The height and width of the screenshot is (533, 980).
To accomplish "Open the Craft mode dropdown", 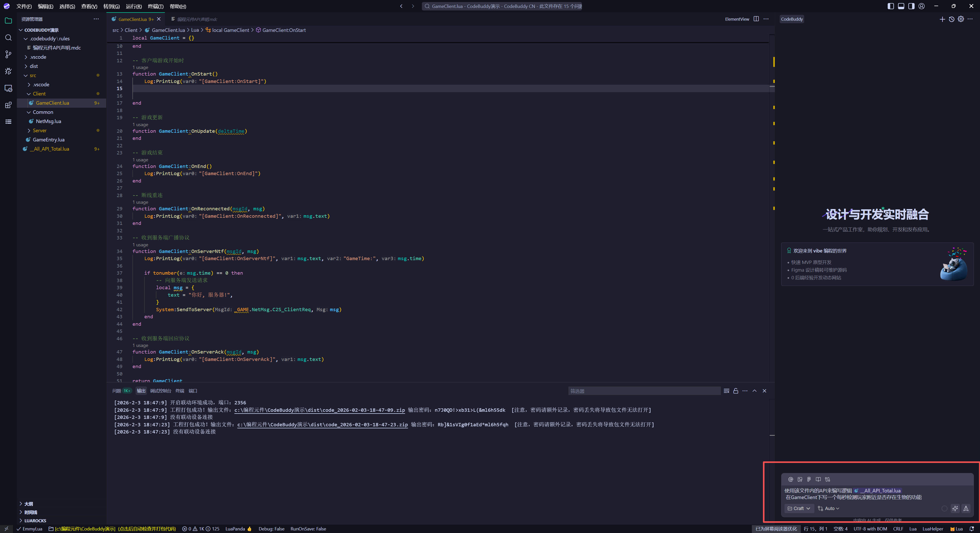I will point(799,508).
